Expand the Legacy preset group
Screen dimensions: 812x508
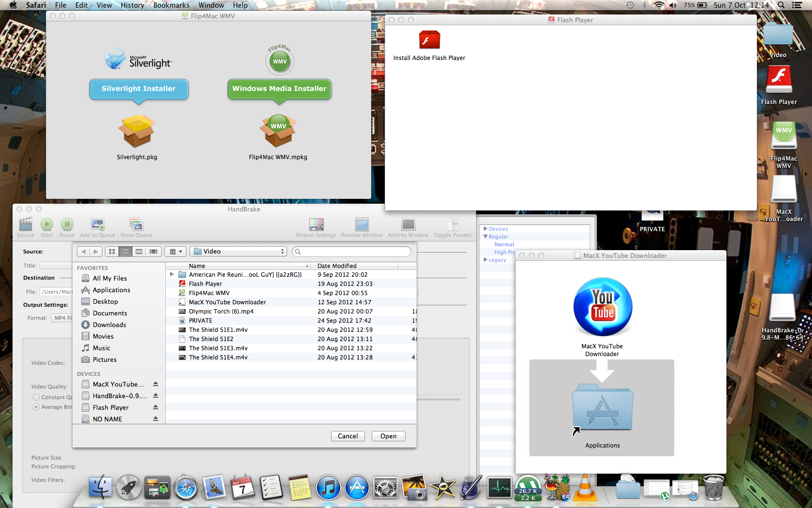click(485, 260)
